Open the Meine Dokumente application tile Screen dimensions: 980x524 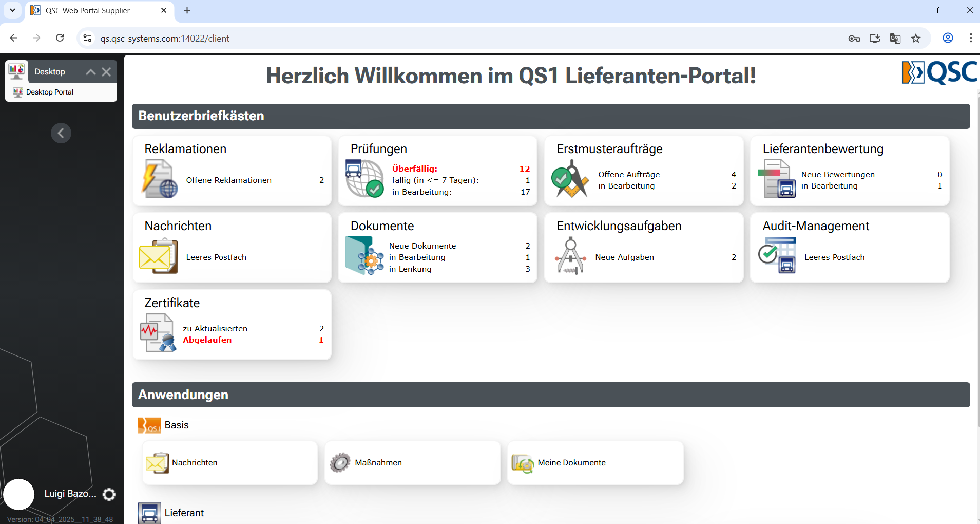click(595, 463)
